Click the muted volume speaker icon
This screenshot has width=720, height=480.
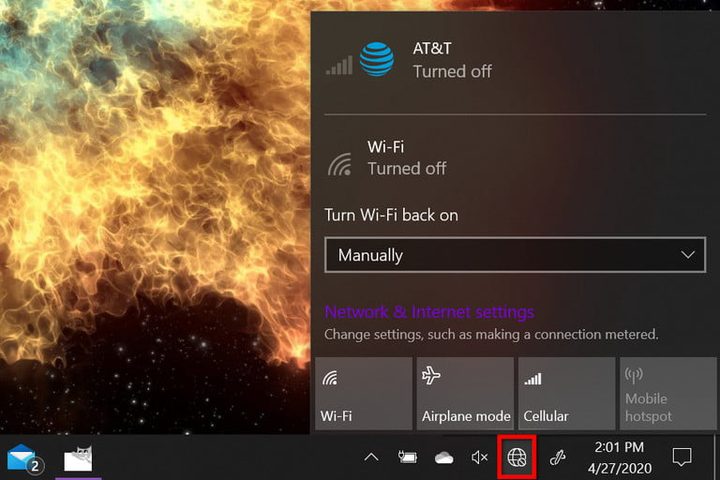pos(479,457)
